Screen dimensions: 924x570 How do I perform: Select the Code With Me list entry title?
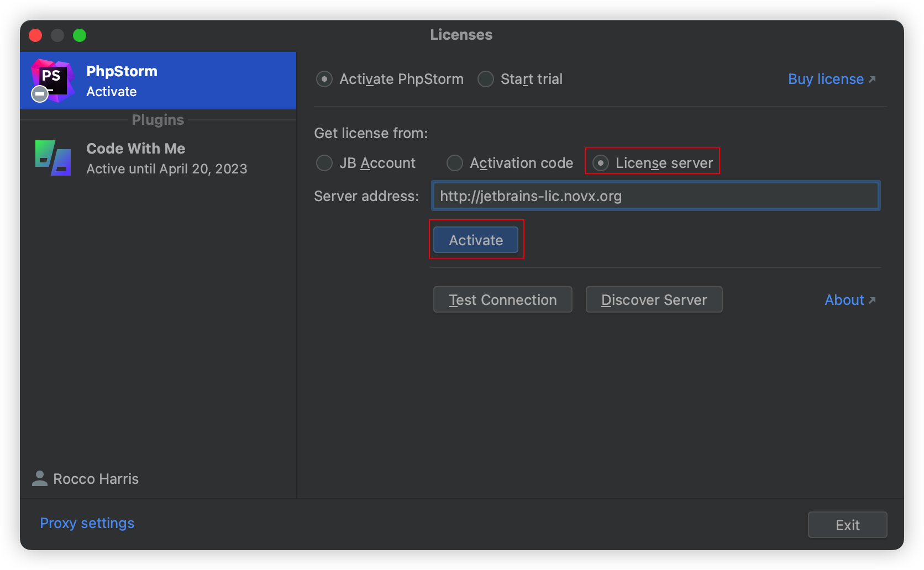click(x=136, y=149)
